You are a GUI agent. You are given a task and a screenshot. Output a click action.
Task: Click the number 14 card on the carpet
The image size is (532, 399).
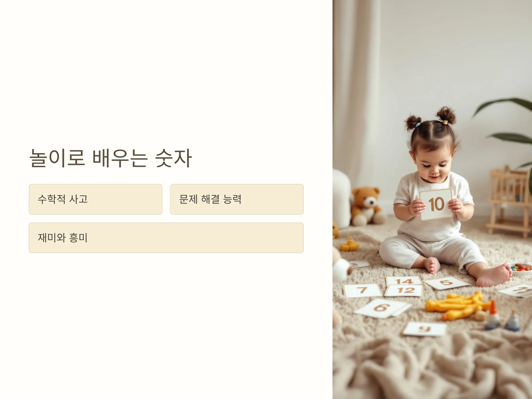pyautogui.click(x=404, y=281)
